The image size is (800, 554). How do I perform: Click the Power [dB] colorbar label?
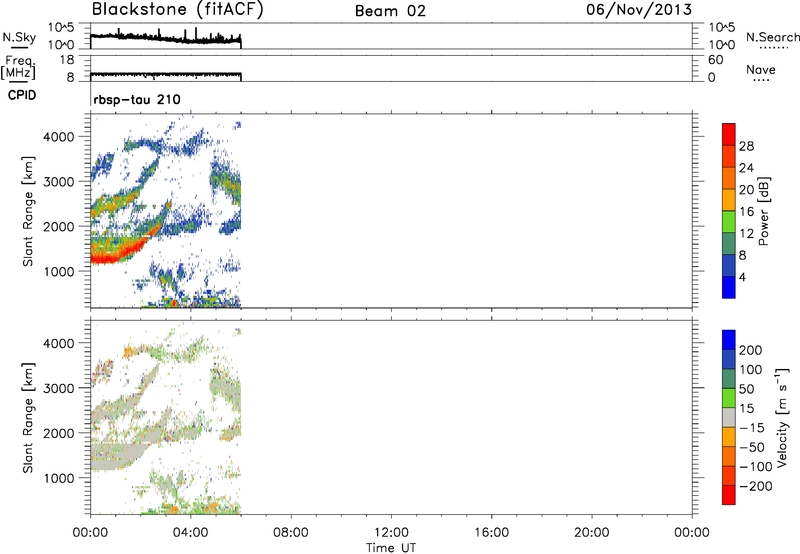(x=764, y=211)
